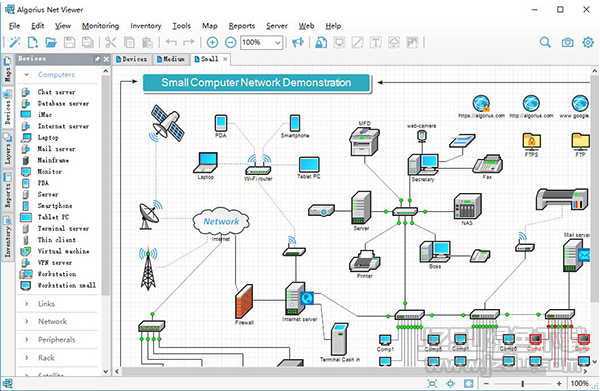Click the megaphone alert icon
The height and width of the screenshot is (391, 600).
[298, 42]
